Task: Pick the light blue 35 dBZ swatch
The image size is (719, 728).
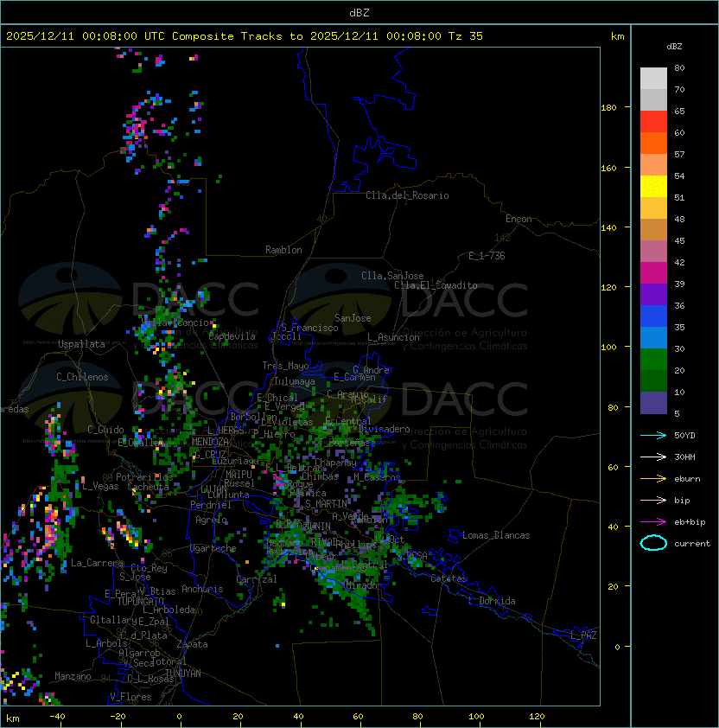Action: pos(653,337)
